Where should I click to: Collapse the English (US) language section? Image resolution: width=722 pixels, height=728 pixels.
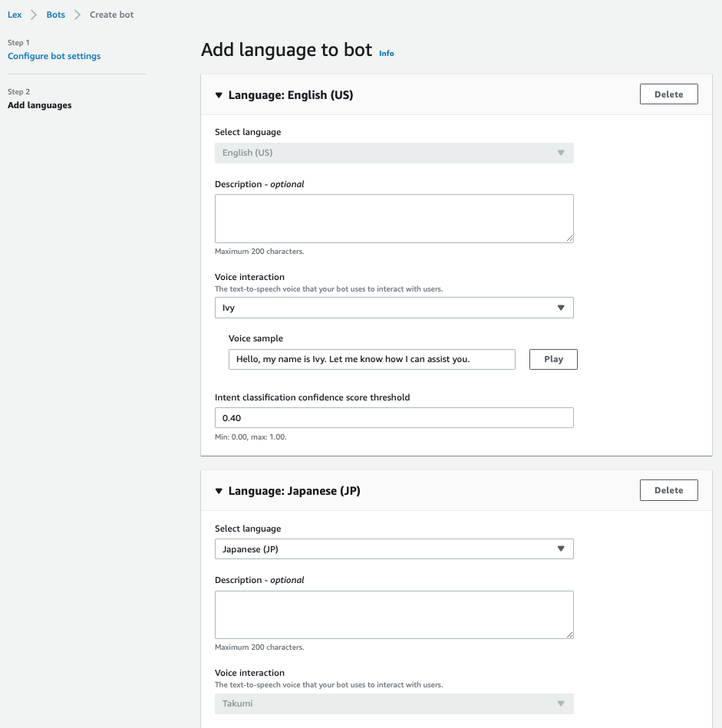[x=219, y=96]
